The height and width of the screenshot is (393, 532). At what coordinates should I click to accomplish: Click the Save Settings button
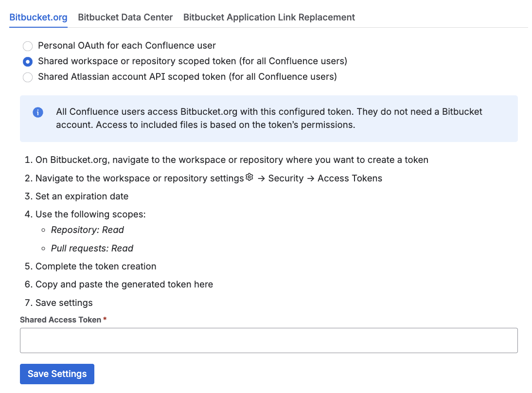pos(57,374)
